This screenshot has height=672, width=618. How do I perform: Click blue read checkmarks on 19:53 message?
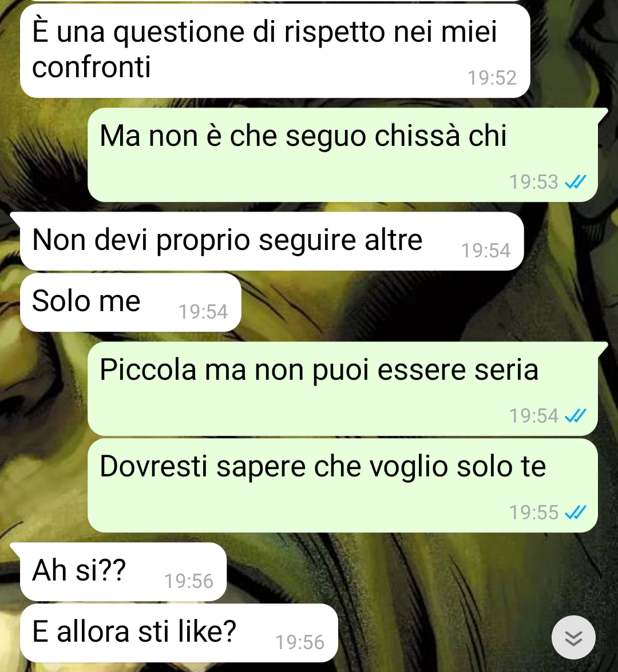pos(575,182)
